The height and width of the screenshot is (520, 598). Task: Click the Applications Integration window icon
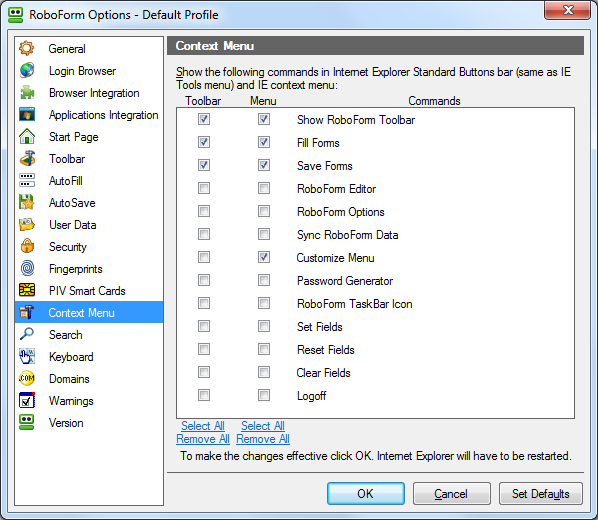(x=27, y=114)
